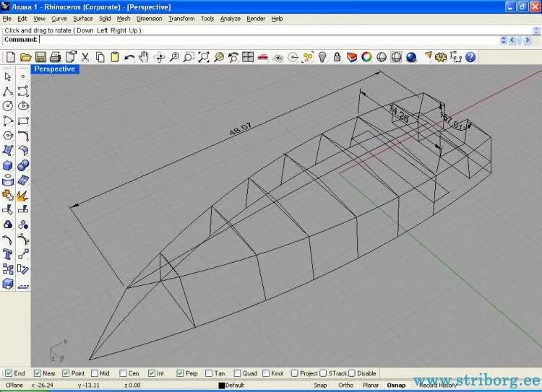Click the 48.07 dimension label
The image size is (542, 392).
[241, 129]
